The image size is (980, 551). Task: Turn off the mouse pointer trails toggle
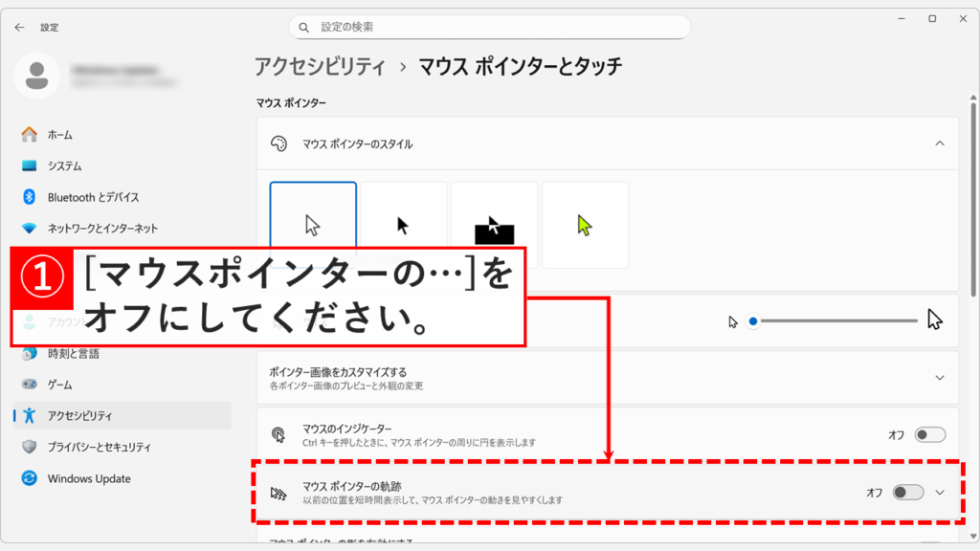pyautogui.click(x=907, y=493)
